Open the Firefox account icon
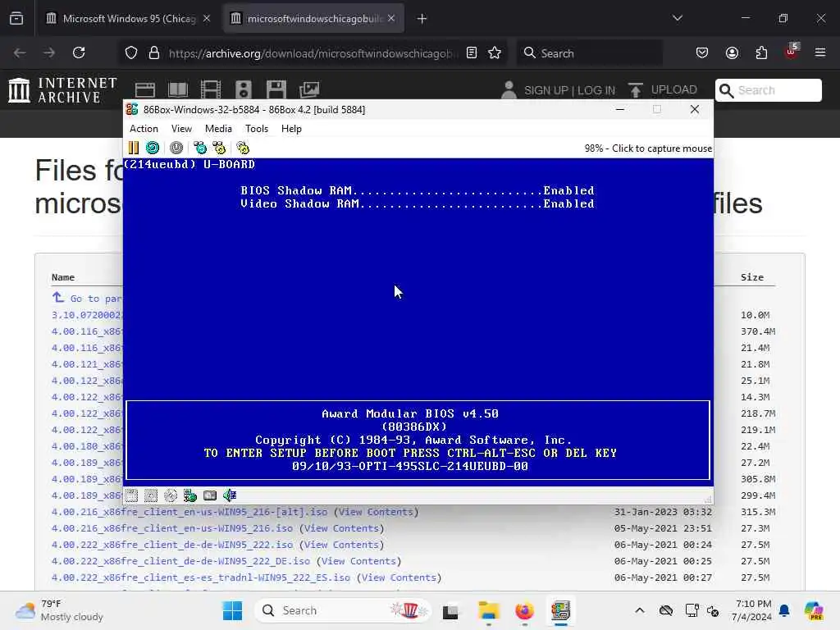The height and width of the screenshot is (630, 840). 732,52
